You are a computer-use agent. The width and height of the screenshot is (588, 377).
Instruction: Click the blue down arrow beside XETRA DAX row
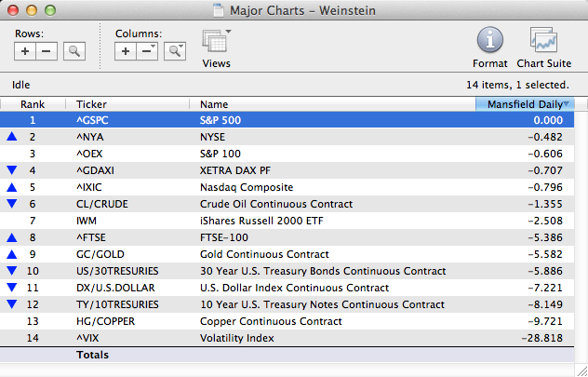point(12,170)
